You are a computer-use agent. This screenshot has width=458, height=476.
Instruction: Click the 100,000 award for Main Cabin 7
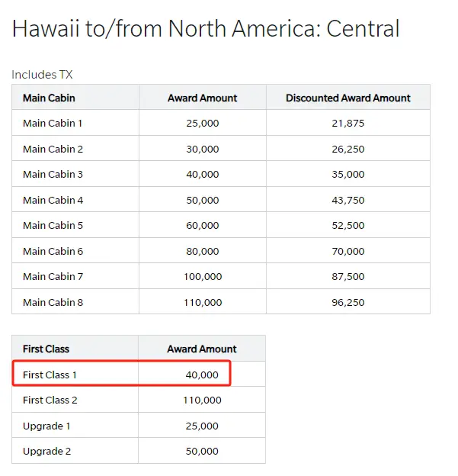[202, 277]
